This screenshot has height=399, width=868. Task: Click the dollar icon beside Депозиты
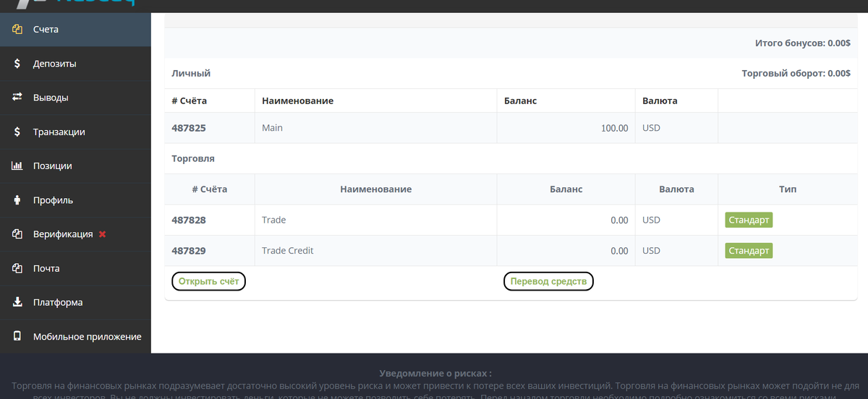tap(17, 64)
